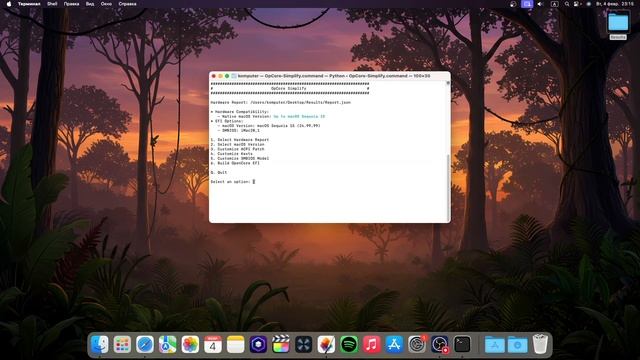Click the 'SMBIOS: iMac20,1' line

pyautogui.click(x=238, y=130)
